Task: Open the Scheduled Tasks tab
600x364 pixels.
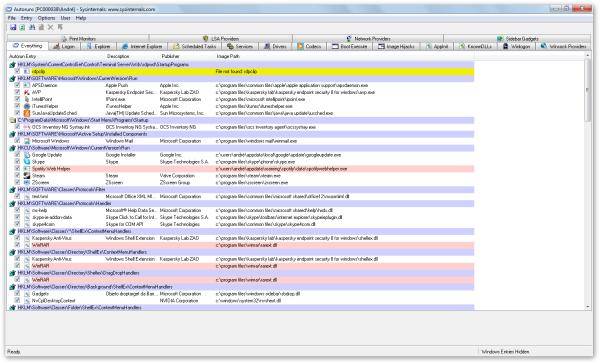Action: pyautogui.click(x=195, y=46)
